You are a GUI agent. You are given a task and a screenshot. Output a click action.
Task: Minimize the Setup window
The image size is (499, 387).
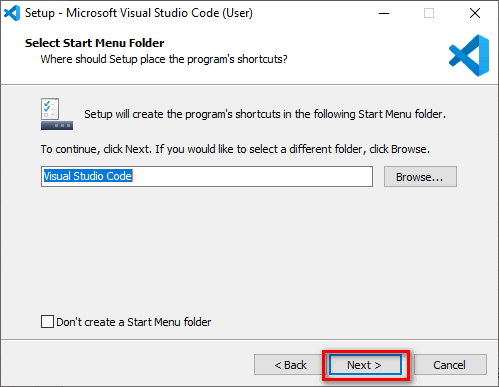(384, 13)
